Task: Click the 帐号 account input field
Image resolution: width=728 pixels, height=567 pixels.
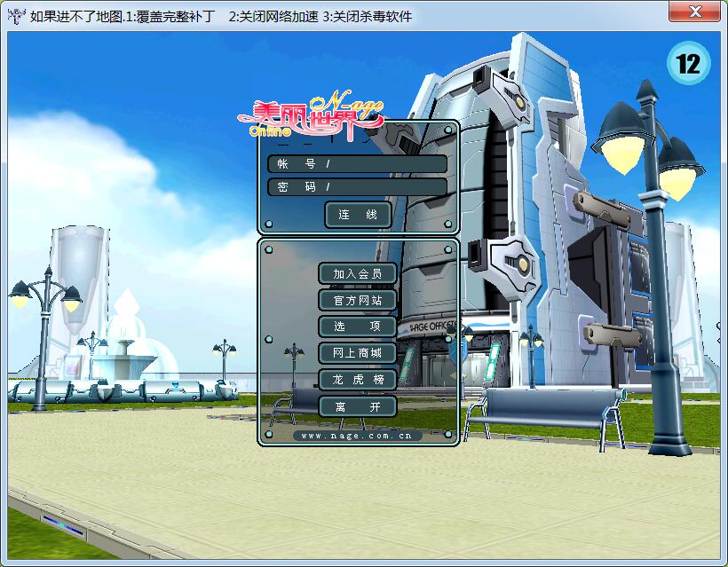Action: point(357,164)
